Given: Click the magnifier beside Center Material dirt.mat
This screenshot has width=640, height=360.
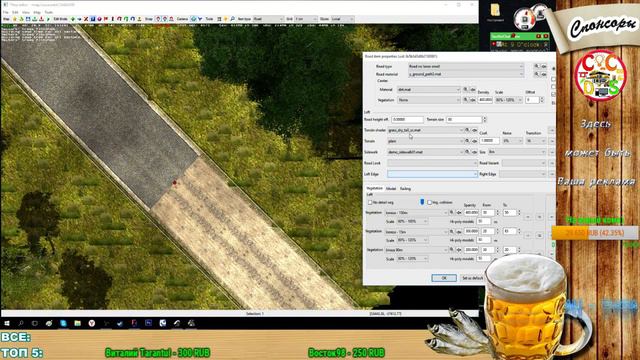Looking at the screenshot, I should click(x=465, y=89).
